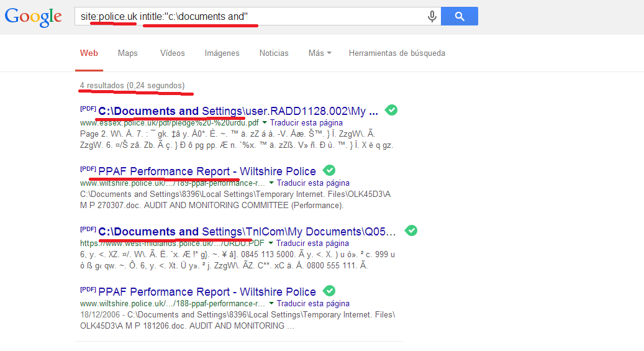
Task: Click the '4 resultados (0,24 segundos)' text
Action: click(132, 86)
